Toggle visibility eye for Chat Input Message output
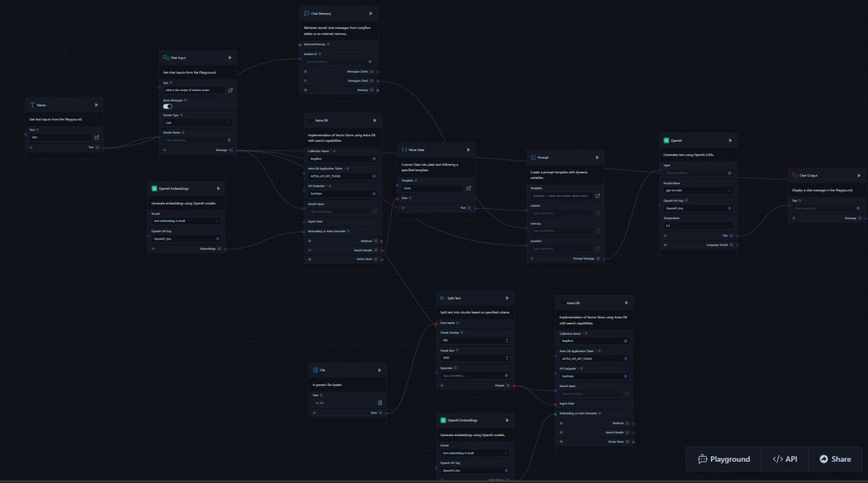The width and height of the screenshot is (868, 483). click(165, 150)
